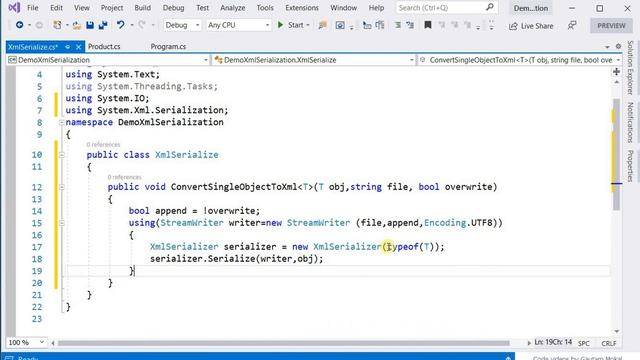Click the Save All icon
This screenshot has width=640, height=360.
[x=103, y=25]
